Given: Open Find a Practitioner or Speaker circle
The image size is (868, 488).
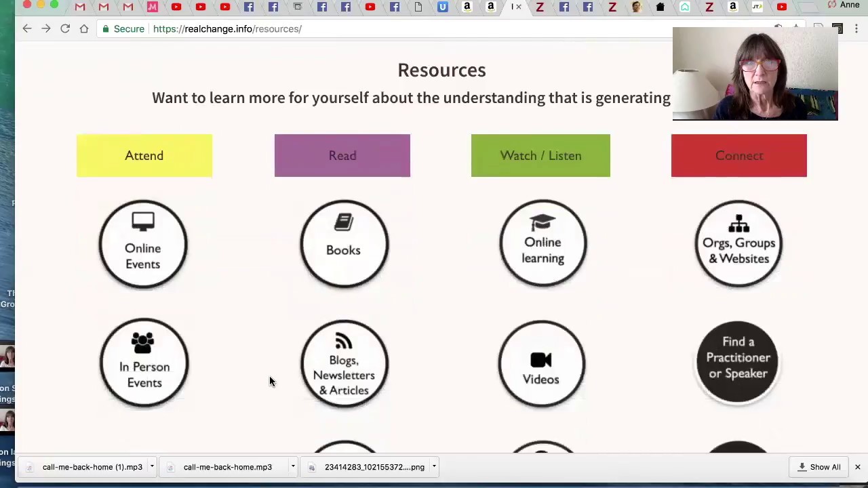Looking at the screenshot, I should coord(738,362).
